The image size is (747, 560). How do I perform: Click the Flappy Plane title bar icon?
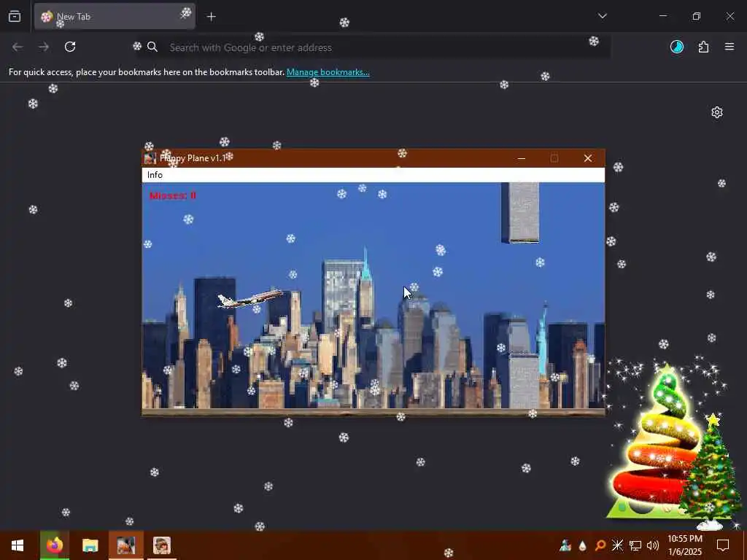pyautogui.click(x=150, y=158)
